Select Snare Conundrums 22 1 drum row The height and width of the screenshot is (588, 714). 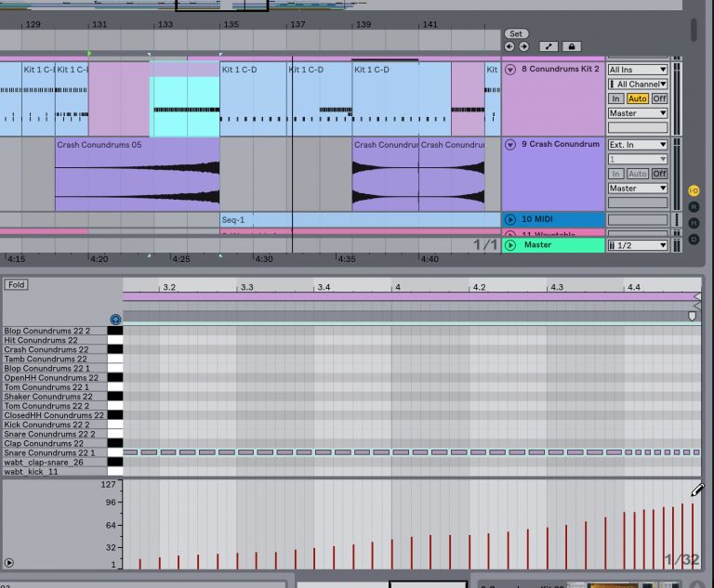tap(55, 452)
